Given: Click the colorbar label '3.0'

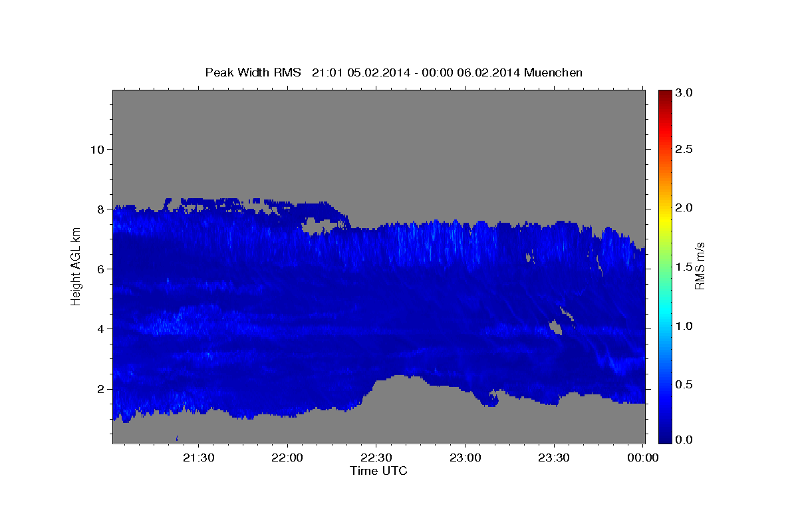Looking at the screenshot, I should (x=684, y=93).
